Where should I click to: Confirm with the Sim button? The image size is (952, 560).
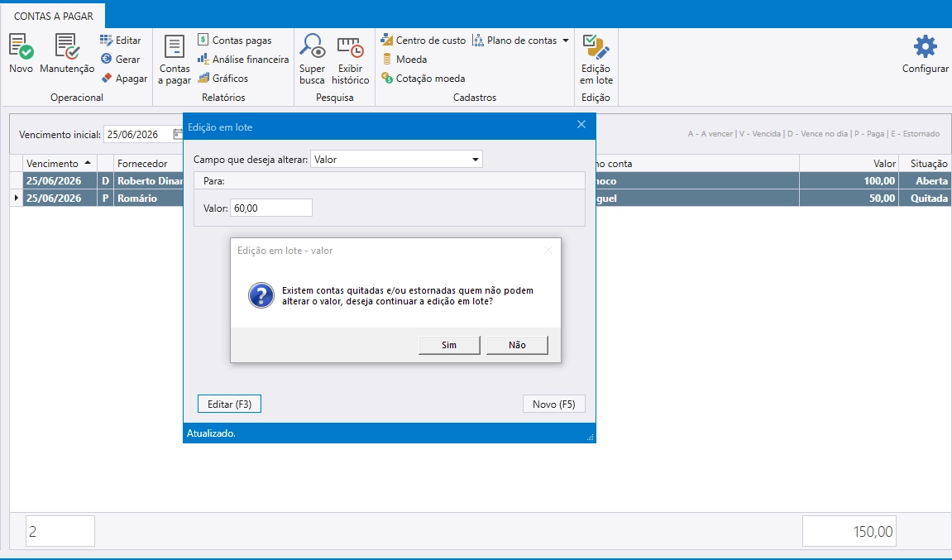449,344
